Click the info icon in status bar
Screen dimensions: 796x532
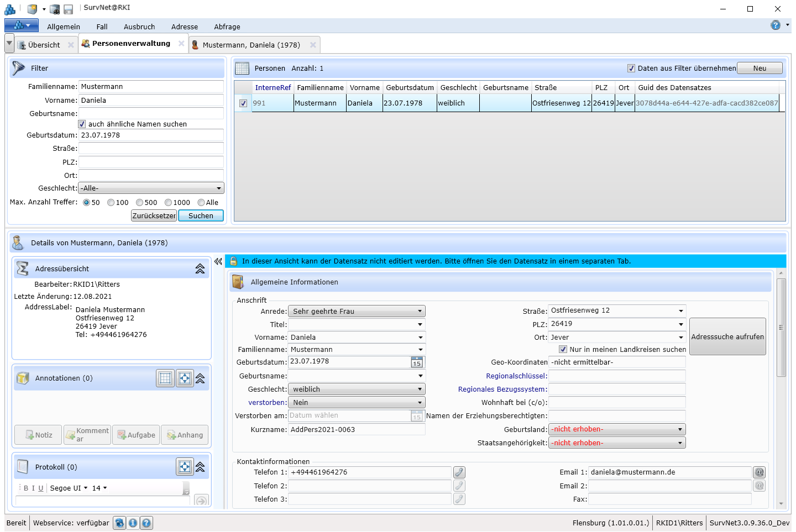point(133,523)
